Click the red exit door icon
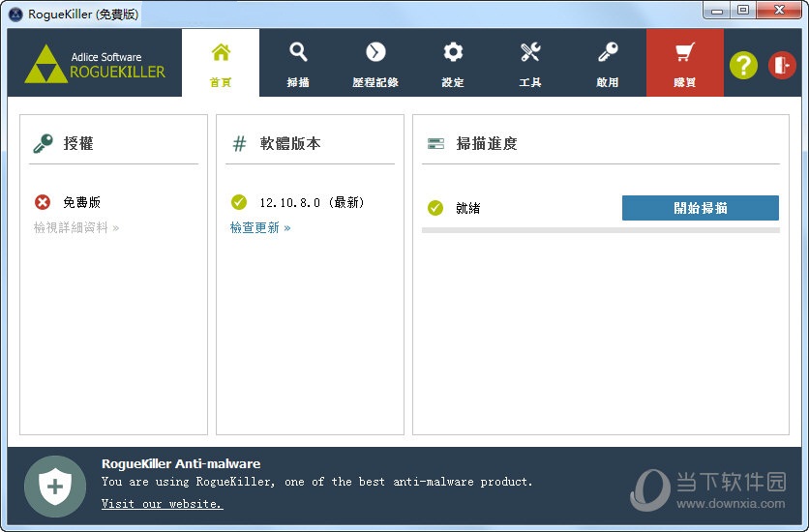The width and height of the screenshot is (809, 532). point(782,66)
